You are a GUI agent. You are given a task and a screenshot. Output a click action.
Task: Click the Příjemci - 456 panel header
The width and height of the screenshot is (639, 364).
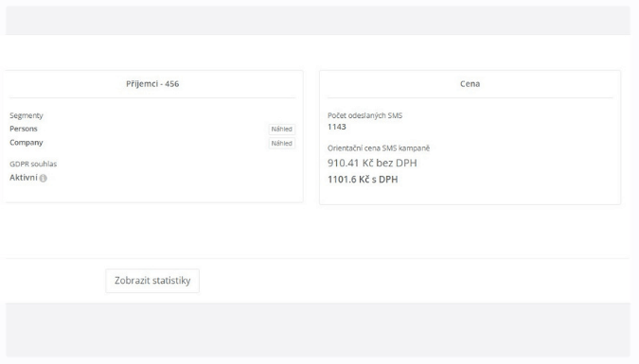pyautogui.click(x=152, y=84)
